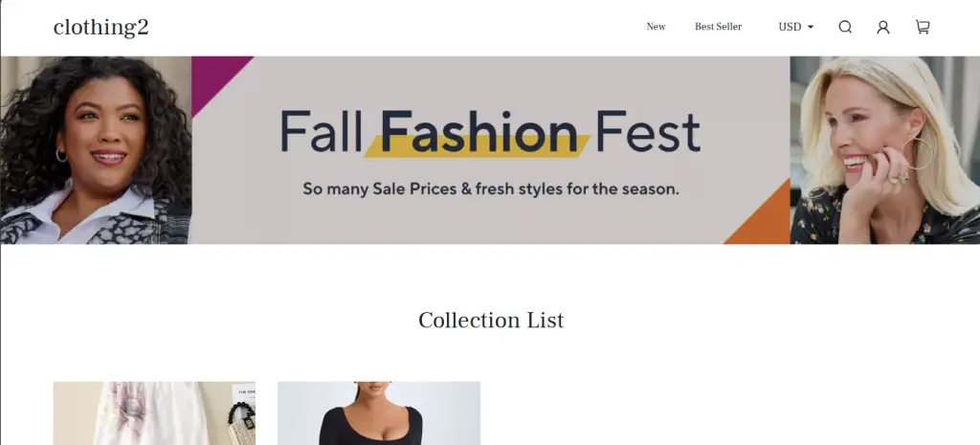
Task: Click the "USD" currency label text
Action: click(790, 27)
